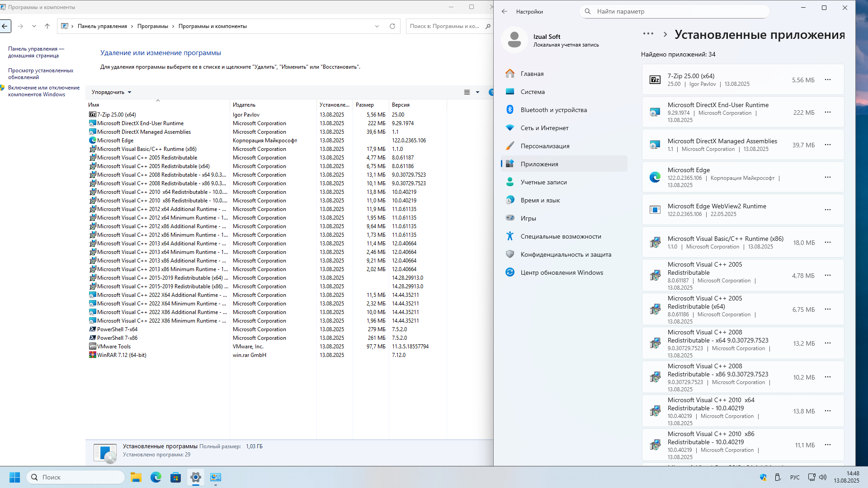
Task: Click the Приложения sidebar icon
Action: (x=510, y=164)
